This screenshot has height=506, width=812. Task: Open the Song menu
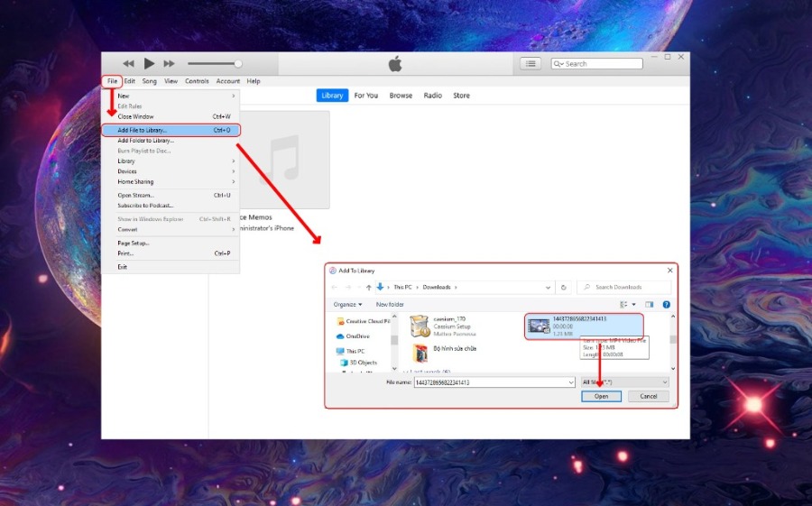click(x=149, y=81)
